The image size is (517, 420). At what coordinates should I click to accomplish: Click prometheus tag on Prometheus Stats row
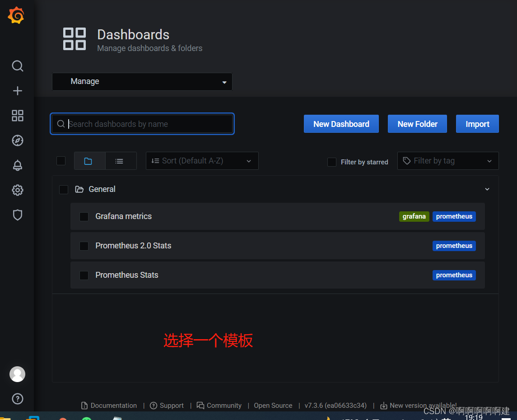[454, 275]
